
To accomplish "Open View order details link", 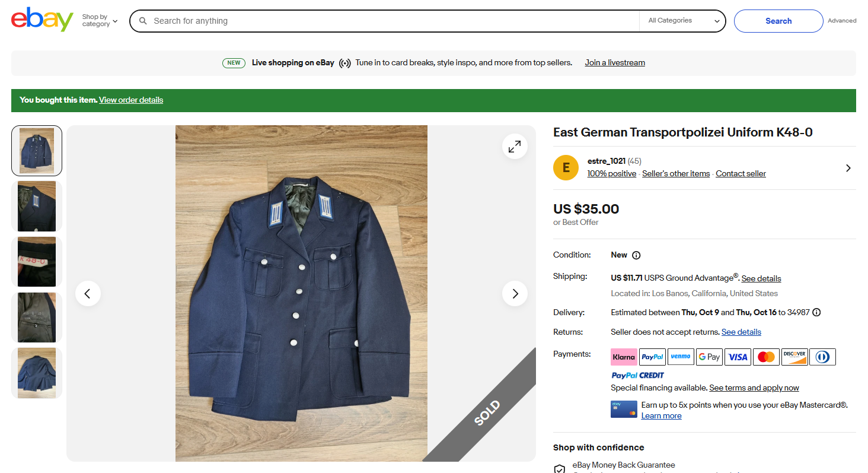I will pyautogui.click(x=131, y=100).
